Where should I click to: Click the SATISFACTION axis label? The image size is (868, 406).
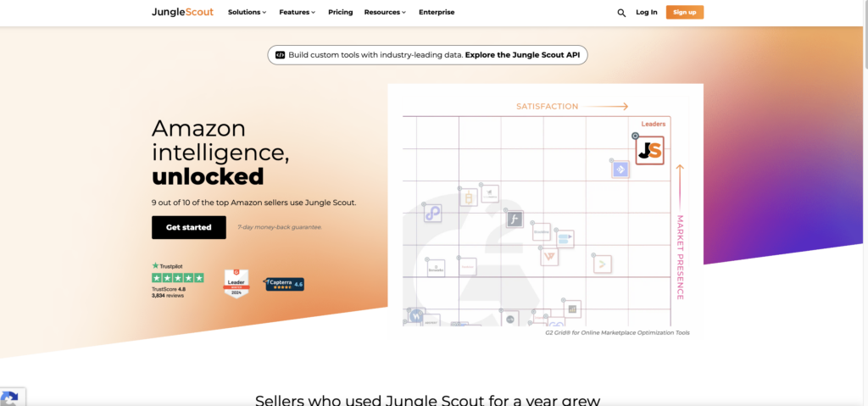point(547,106)
